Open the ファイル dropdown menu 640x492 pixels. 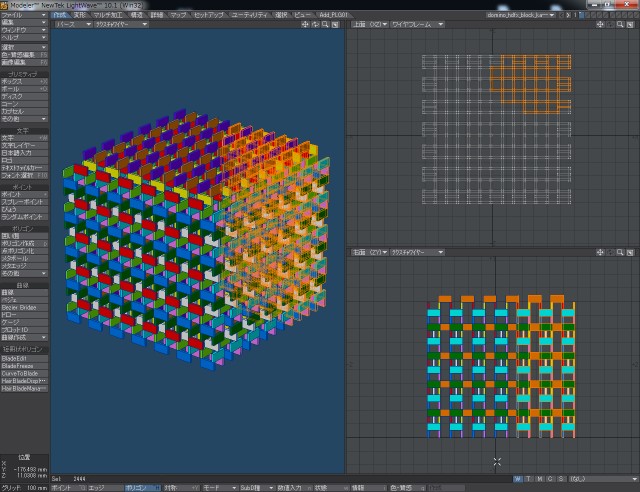tap(23, 15)
